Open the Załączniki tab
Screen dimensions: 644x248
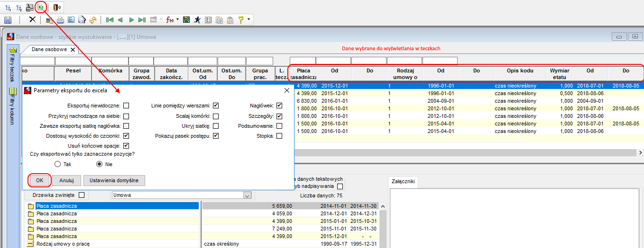click(x=403, y=181)
